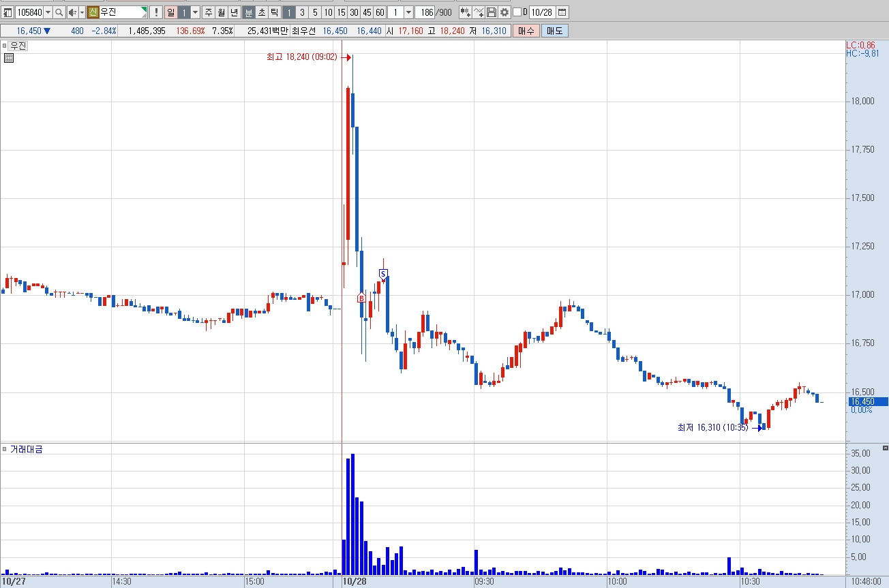Click the exclamation alert icon
Image resolution: width=889 pixels, height=588 pixels.
click(155, 12)
